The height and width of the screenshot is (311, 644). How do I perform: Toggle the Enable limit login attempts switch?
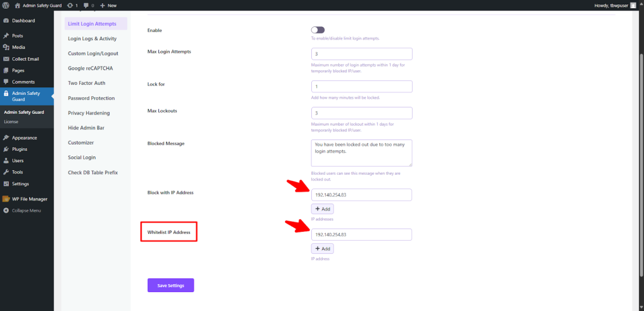point(318,30)
